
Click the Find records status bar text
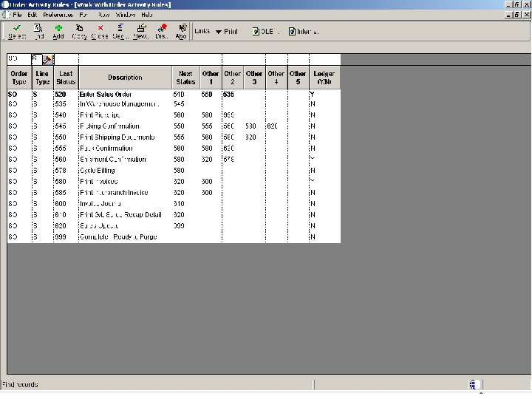pos(20,384)
